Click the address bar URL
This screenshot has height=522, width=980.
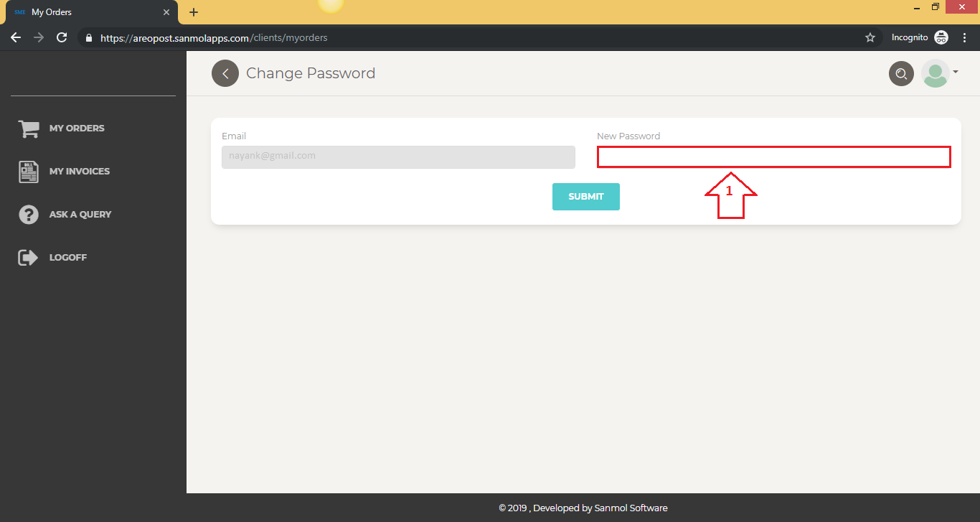[214, 38]
